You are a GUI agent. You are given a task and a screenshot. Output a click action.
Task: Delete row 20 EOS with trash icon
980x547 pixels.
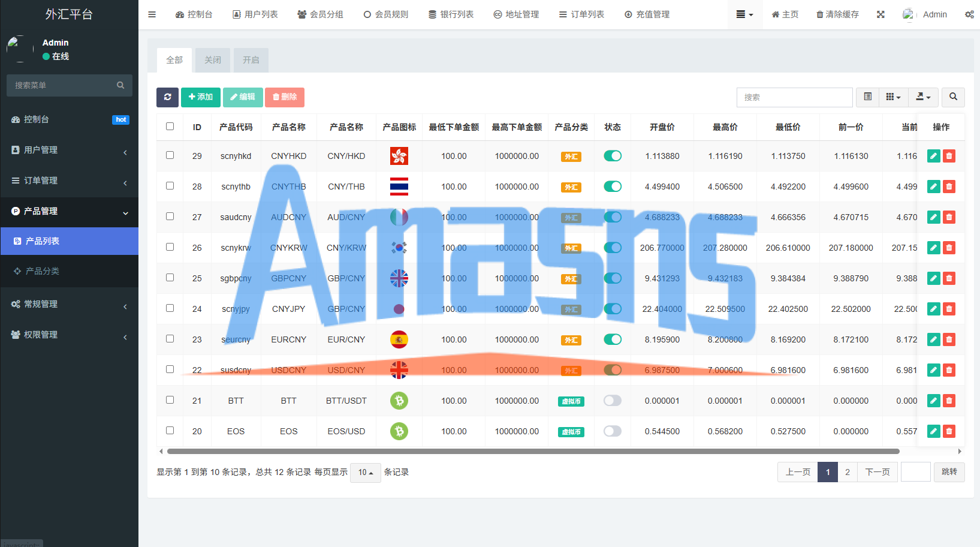click(949, 431)
